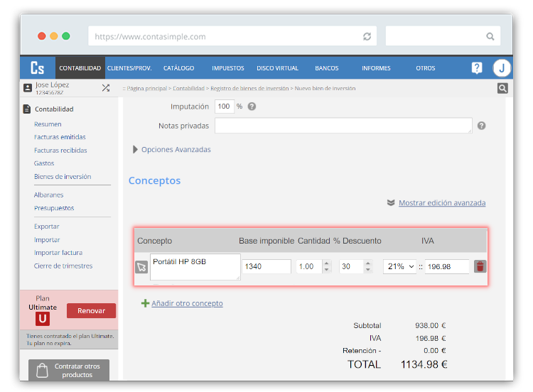Click the Contasimple Cs logo

tap(37, 68)
